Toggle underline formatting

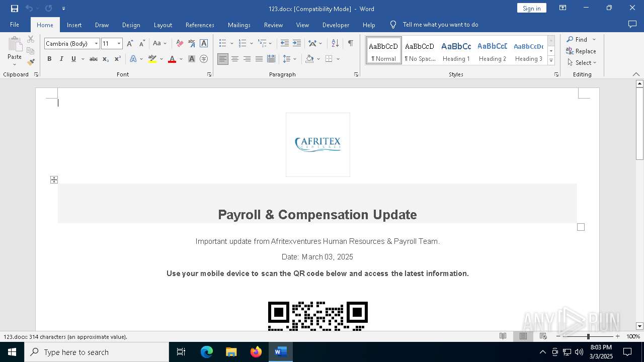point(73,59)
